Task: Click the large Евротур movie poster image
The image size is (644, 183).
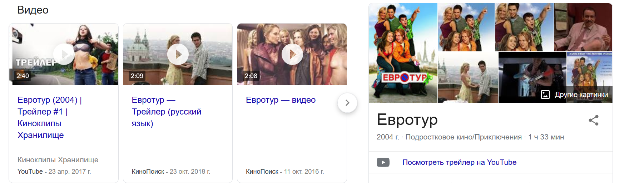Action: [403, 53]
